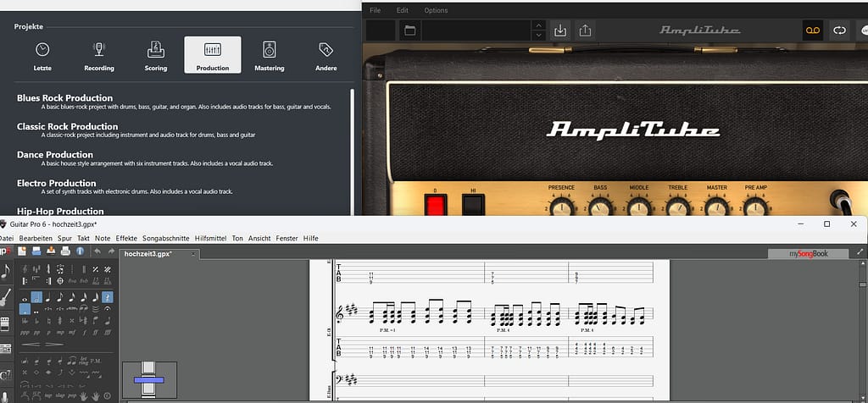Toggle the let ring effect
Viewport: 868px width, 403px height.
pos(84,361)
